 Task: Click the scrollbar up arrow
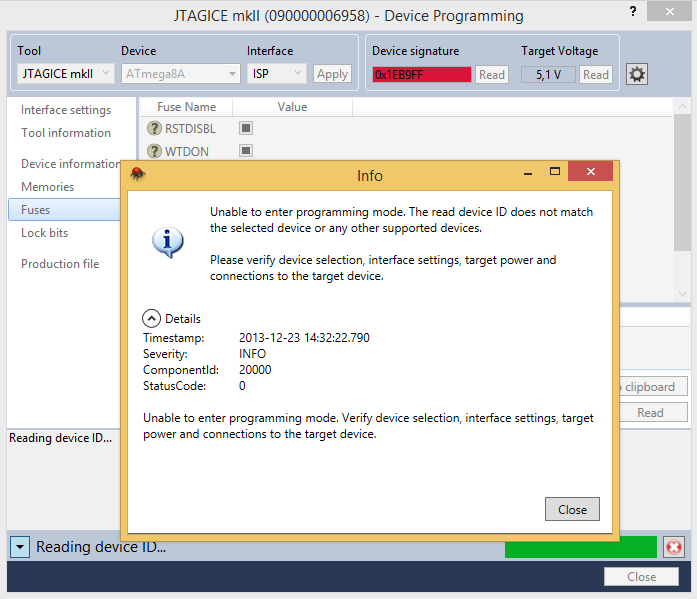(682, 106)
